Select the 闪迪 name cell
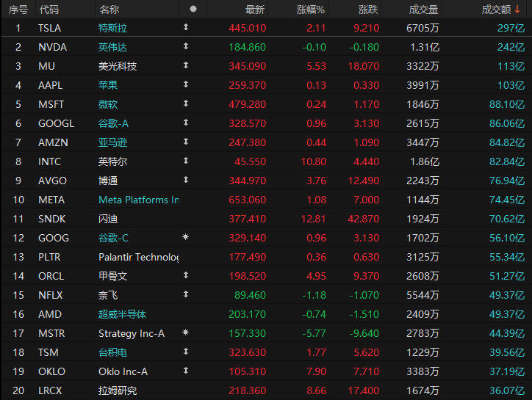 click(x=108, y=219)
